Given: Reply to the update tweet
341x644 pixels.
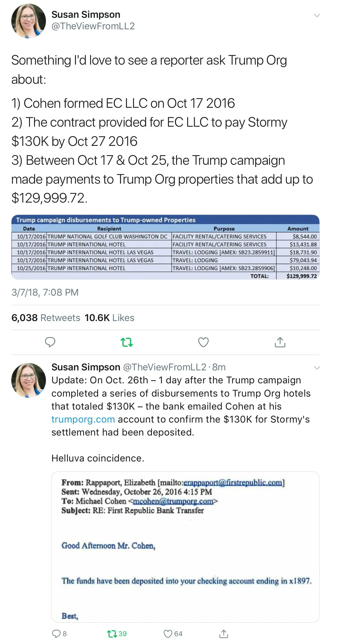Looking at the screenshot, I should (56, 634).
